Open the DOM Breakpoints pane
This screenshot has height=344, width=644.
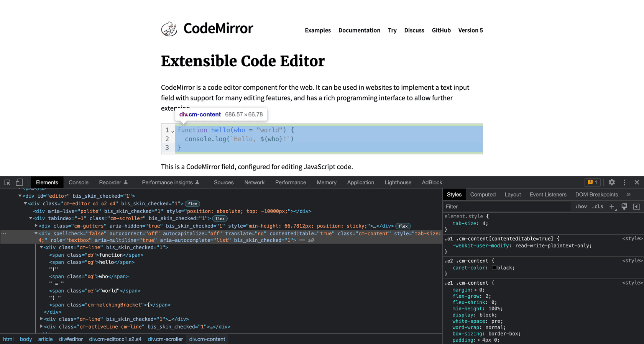pyautogui.click(x=597, y=195)
